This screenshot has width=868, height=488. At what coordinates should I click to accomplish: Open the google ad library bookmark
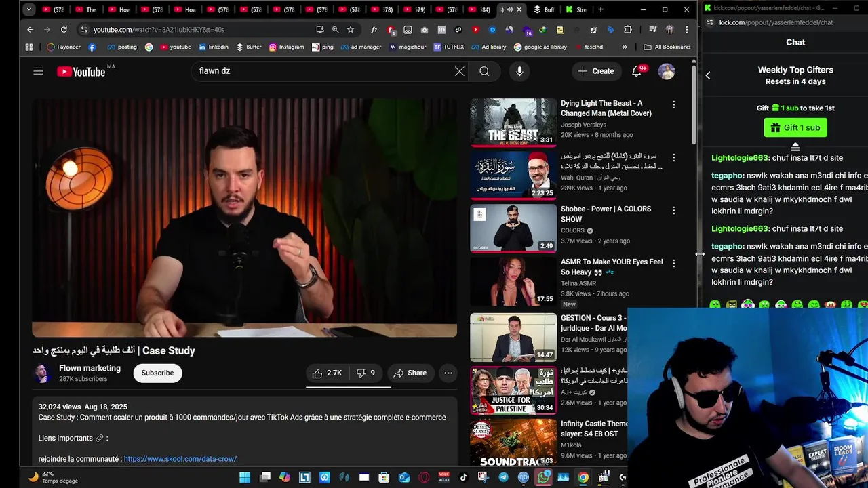click(540, 47)
